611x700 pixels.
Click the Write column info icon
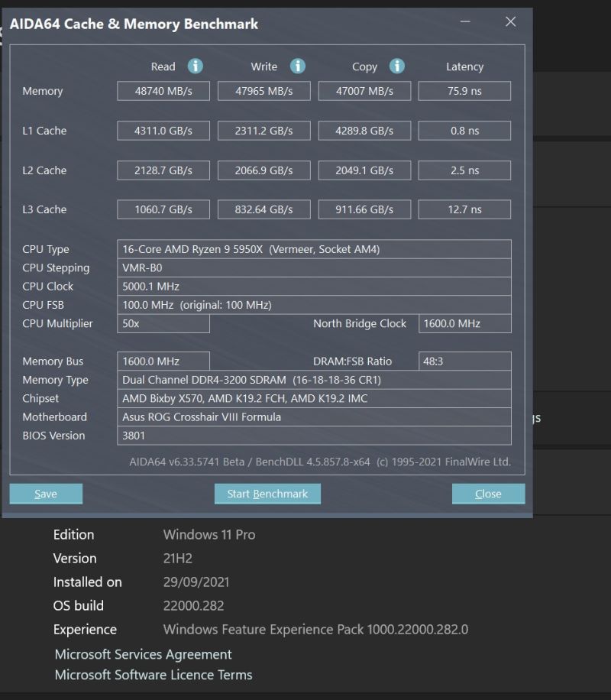[298, 66]
